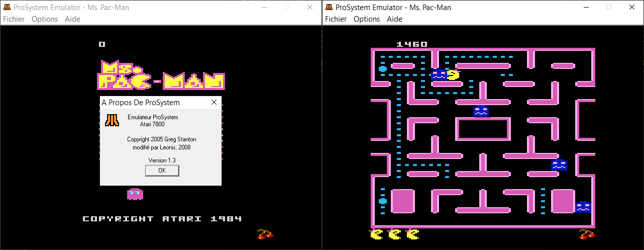This screenshot has height=250, width=644.
Task: Open Options menu in right ProSystem window
Action: pos(367,19)
